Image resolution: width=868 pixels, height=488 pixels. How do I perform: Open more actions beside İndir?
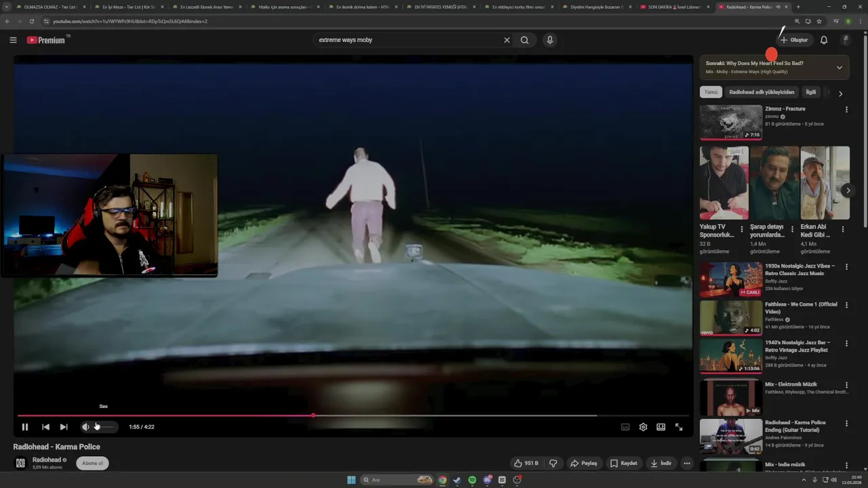tap(687, 464)
